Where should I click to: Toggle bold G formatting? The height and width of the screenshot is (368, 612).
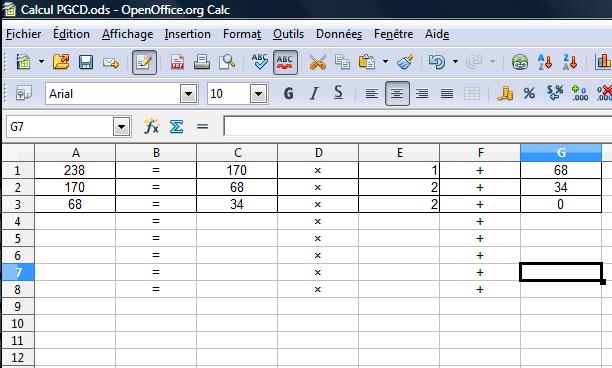pos(289,93)
